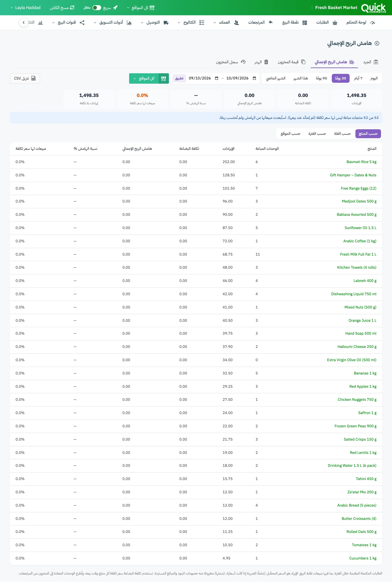Toggle the سريع mode switch
The height and width of the screenshot is (582, 392).
point(97,8)
